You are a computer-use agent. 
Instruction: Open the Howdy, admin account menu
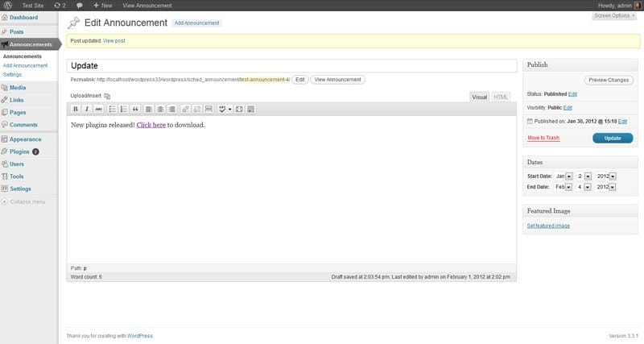[618, 6]
